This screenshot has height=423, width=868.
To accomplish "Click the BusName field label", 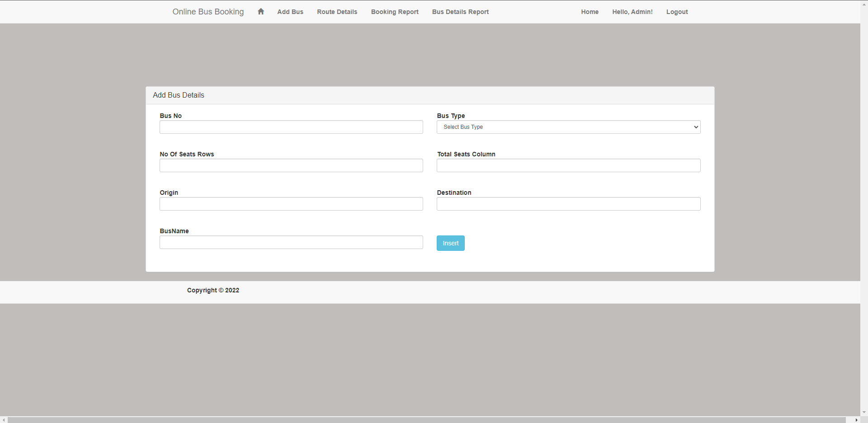I will [x=174, y=231].
